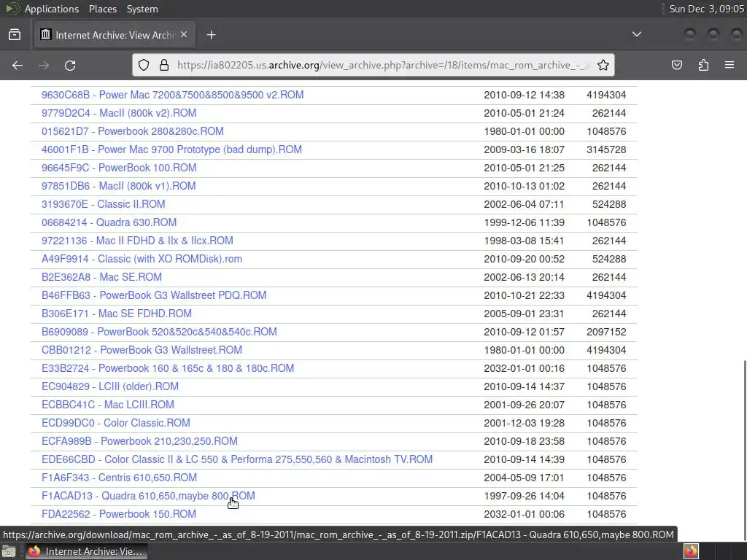Viewport: 747px width, 560px height.
Task: Open 96645F9C PowerBook 100.ROM link
Action: (x=119, y=168)
